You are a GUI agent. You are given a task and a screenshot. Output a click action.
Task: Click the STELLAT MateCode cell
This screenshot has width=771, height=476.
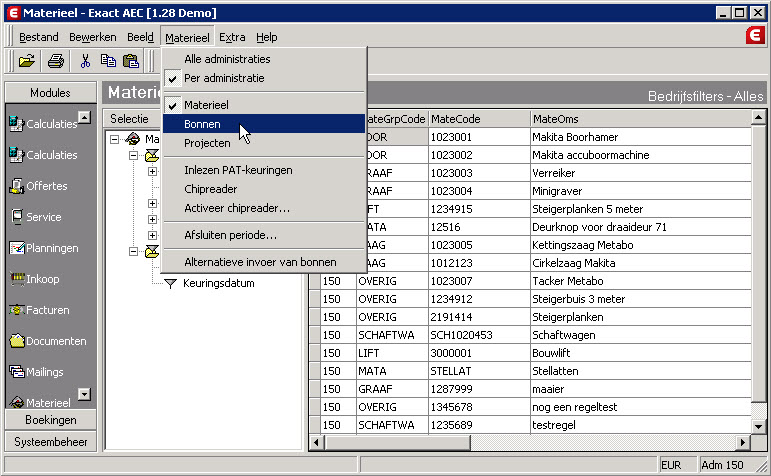click(x=479, y=371)
